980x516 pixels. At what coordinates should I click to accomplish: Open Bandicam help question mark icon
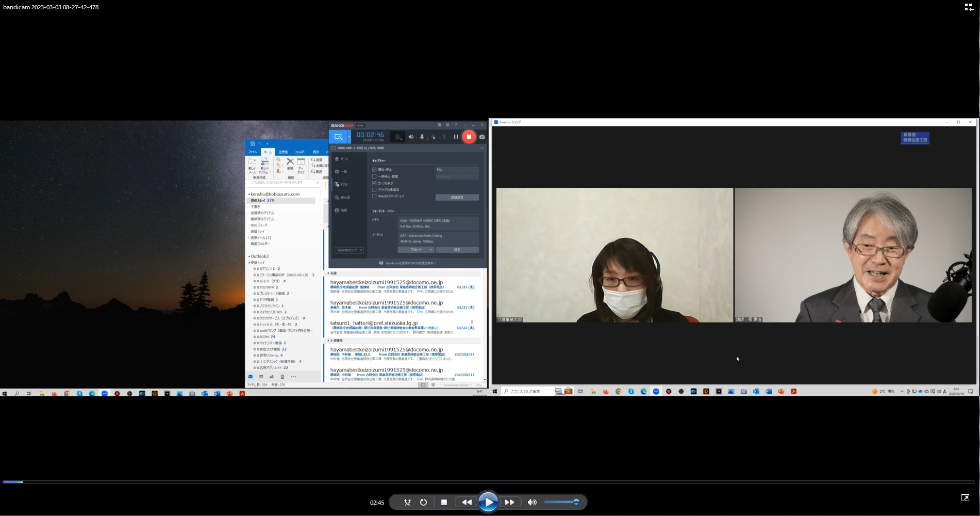456,125
